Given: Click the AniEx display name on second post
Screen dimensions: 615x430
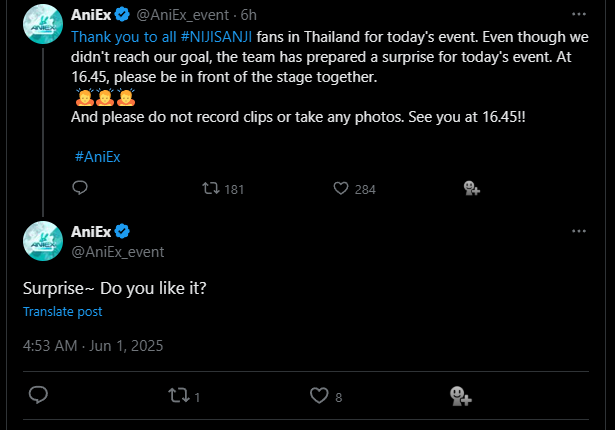Looking at the screenshot, I should click(x=92, y=232).
